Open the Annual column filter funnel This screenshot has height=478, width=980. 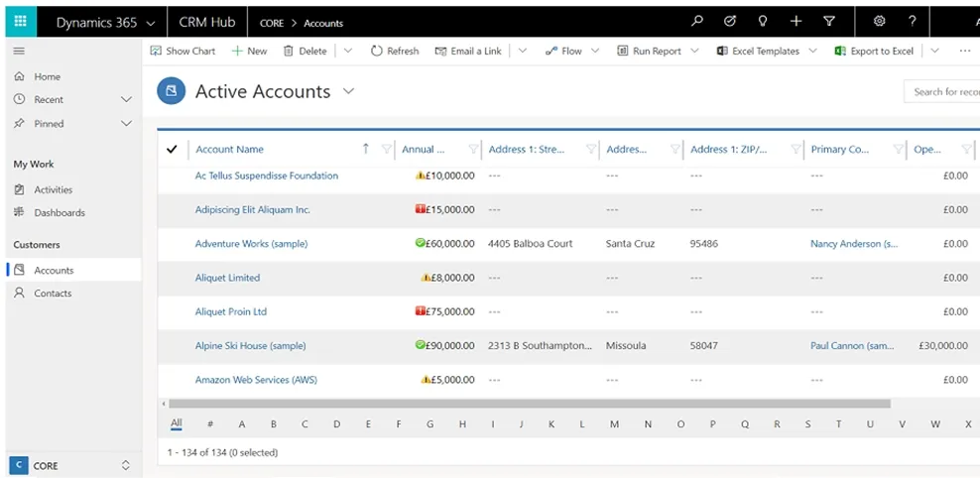(473, 150)
